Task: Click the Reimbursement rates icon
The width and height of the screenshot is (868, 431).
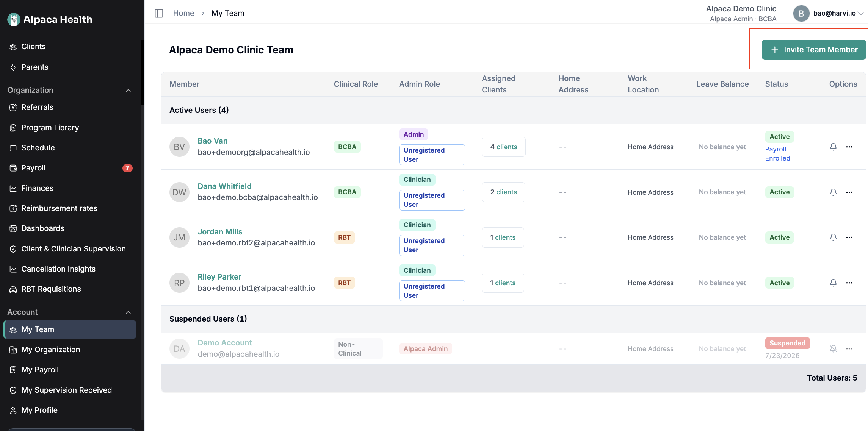Action: (x=13, y=208)
